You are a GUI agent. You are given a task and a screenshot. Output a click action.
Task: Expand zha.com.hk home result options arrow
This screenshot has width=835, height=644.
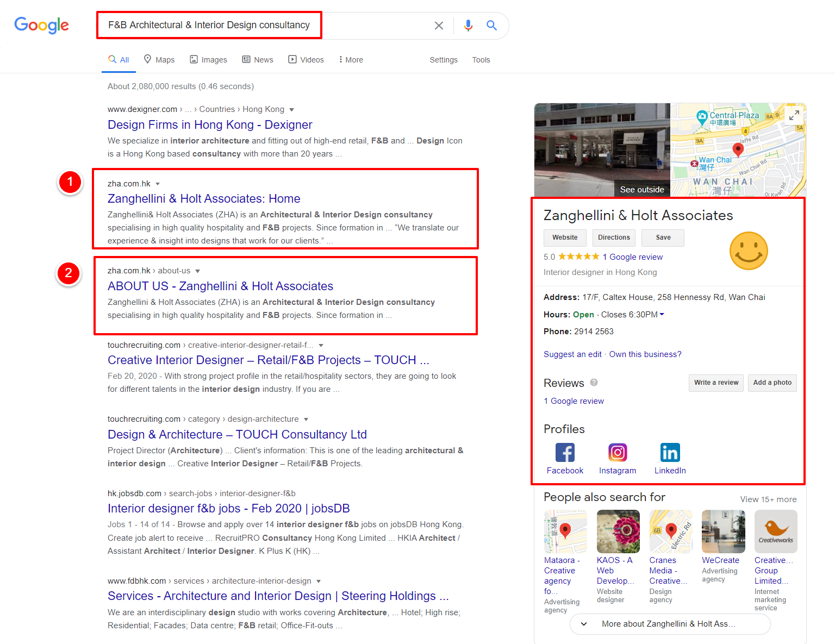(158, 184)
